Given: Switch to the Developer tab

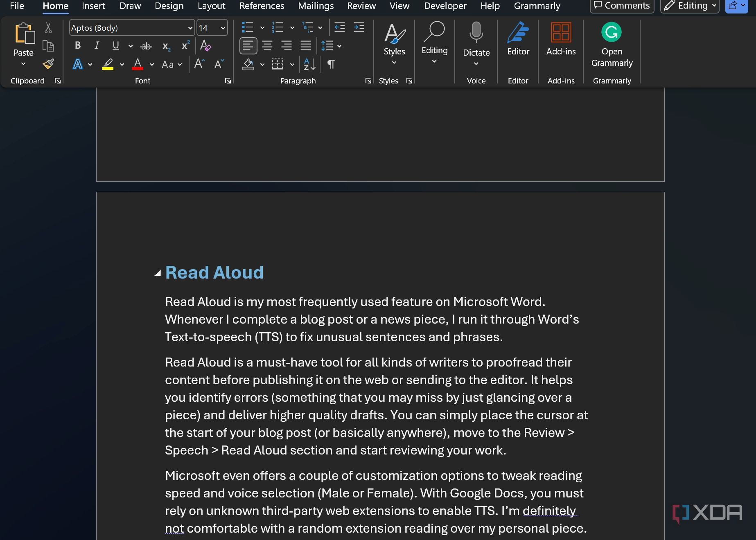Looking at the screenshot, I should tap(445, 6).
